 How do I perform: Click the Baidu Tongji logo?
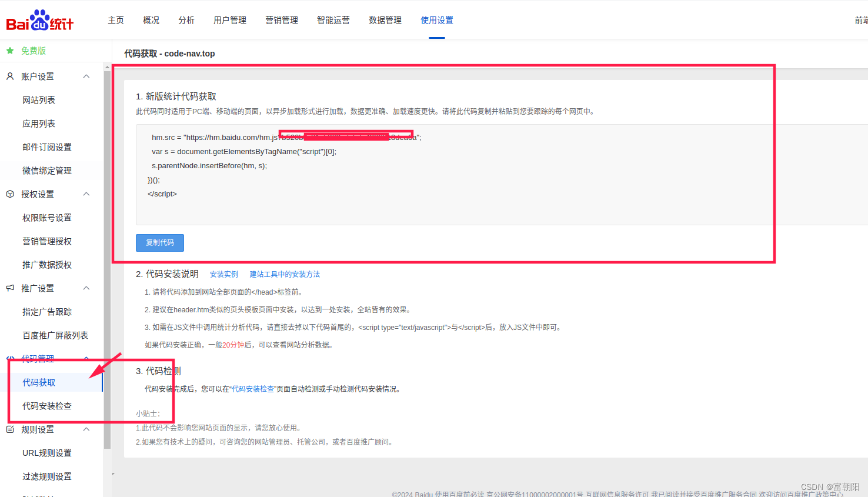[39, 20]
